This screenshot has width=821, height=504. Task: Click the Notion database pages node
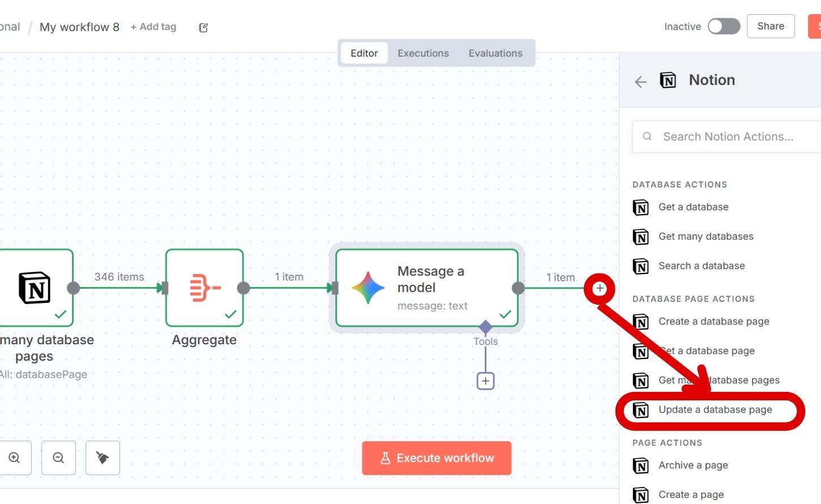(35, 288)
